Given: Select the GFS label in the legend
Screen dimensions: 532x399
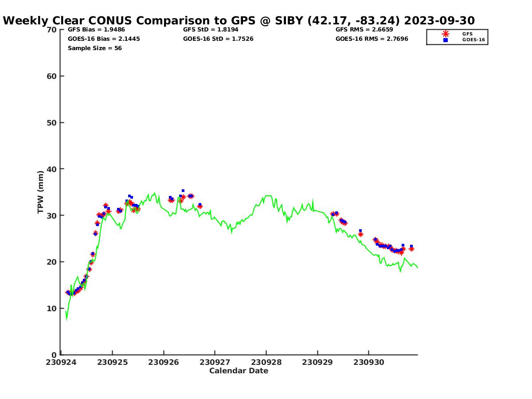Looking at the screenshot, I should pos(467,34).
